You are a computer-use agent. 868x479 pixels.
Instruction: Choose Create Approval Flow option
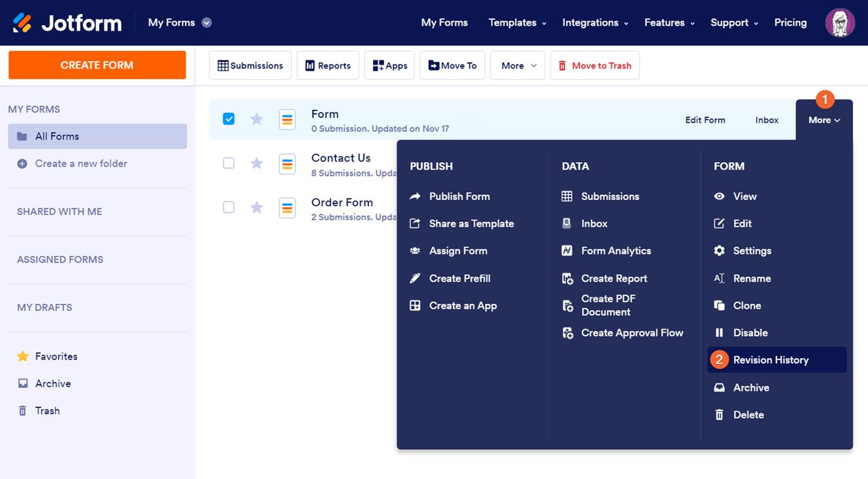(632, 332)
